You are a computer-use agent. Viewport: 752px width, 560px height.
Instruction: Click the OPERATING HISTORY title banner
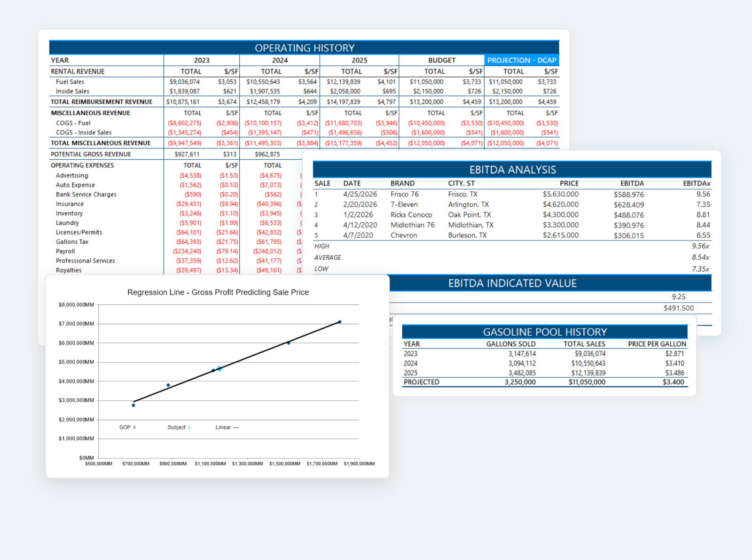pyautogui.click(x=304, y=47)
